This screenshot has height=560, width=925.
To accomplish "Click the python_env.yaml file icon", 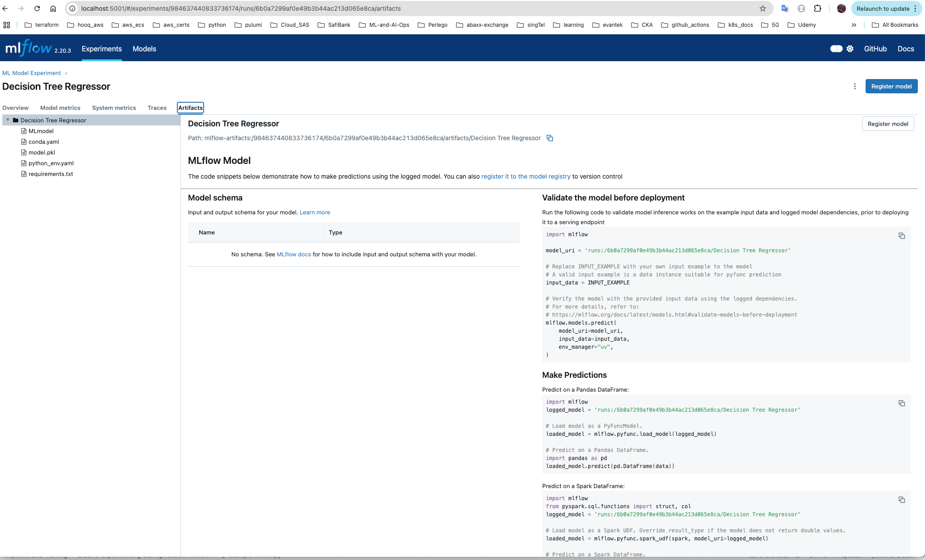I will coord(24,163).
